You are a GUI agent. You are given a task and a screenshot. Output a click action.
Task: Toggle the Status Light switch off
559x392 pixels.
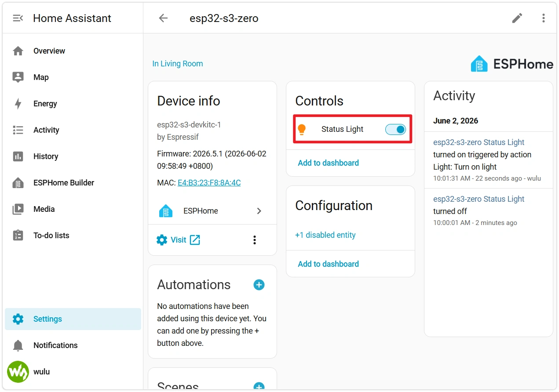coord(395,129)
